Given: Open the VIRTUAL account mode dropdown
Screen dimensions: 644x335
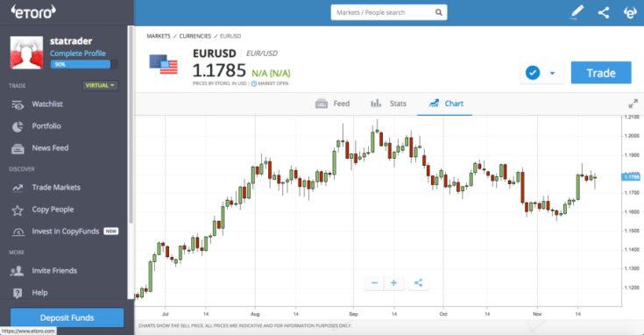Looking at the screenshot, I should tap(100, 85).
